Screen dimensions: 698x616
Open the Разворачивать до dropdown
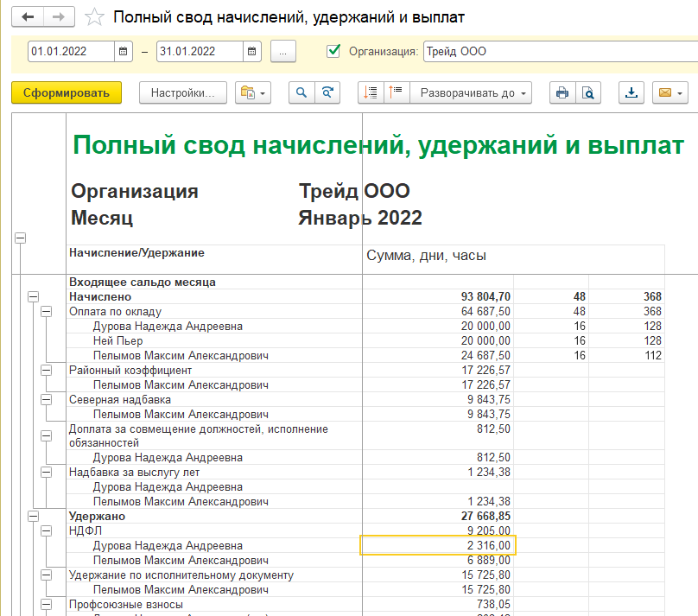pos(471,93)
